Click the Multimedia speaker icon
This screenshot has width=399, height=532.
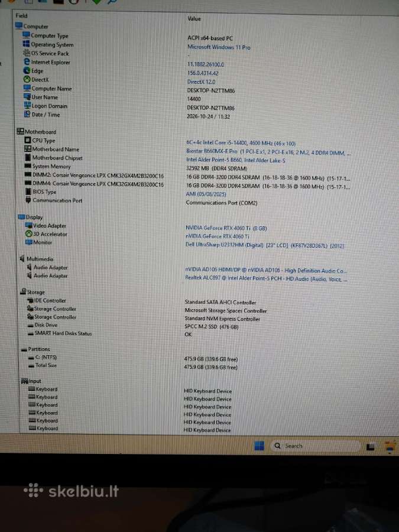(22, 259)
